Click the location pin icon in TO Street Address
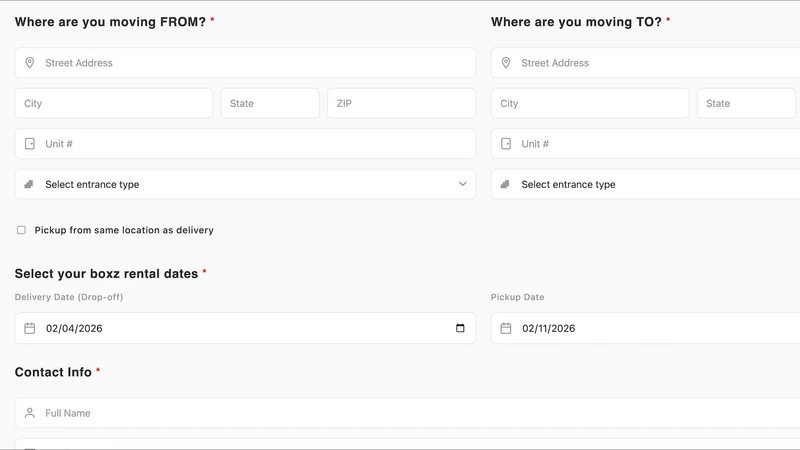The width and height of the screenshot is (800, 450). 506,63
